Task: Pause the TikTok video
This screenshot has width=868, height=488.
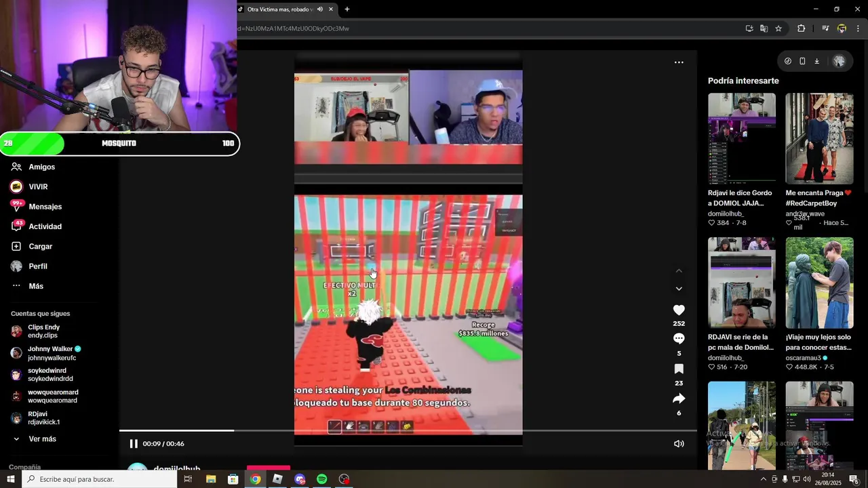Action: (134, 444)
